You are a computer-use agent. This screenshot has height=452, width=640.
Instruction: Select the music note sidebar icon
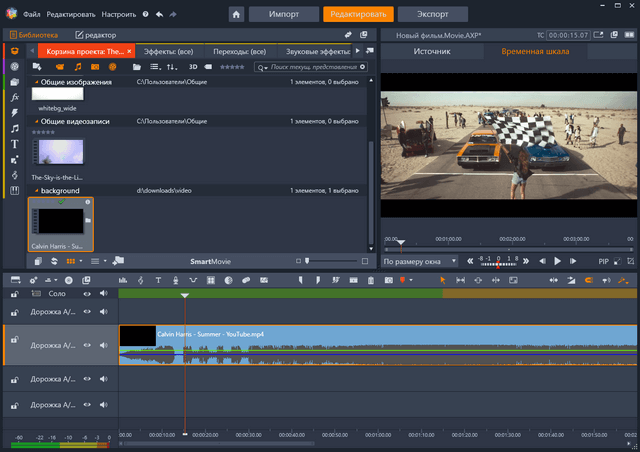point(15,128)
